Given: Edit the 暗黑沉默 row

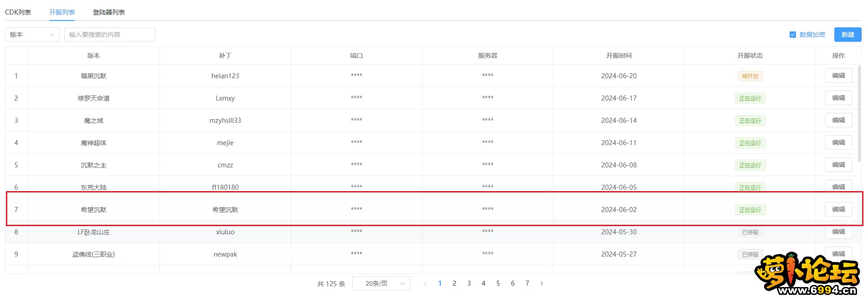Looking at the screenshot, I should tap(838, 76).
